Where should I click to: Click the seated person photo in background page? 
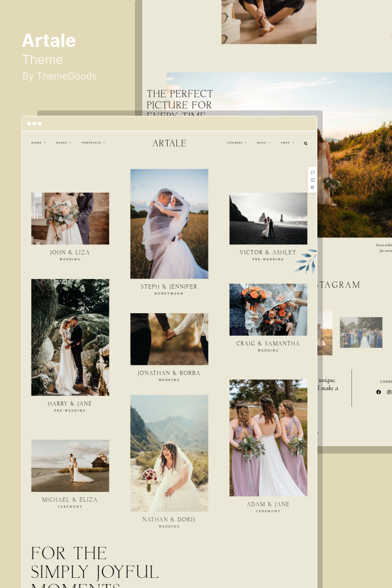pyautogui.click(x=269, y=22)
